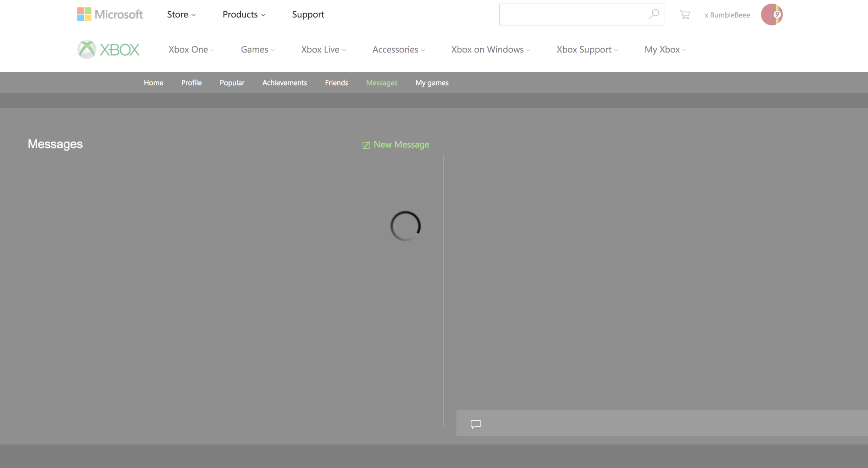Click the chat bubble icon in reply bar
Viewport: 868px width, 468px height.
475,424
